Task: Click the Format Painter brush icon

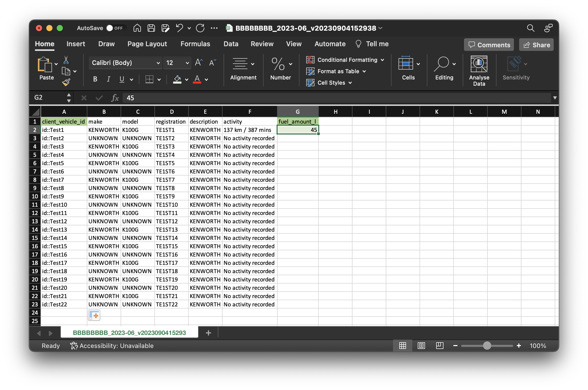Action: click(66, 82)
